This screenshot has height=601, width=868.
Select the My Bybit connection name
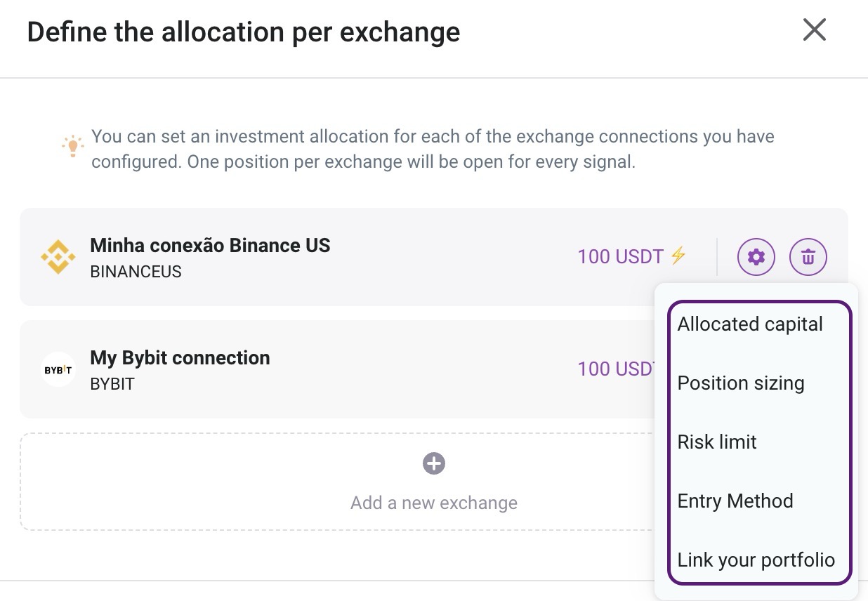(x=180, y=358)
